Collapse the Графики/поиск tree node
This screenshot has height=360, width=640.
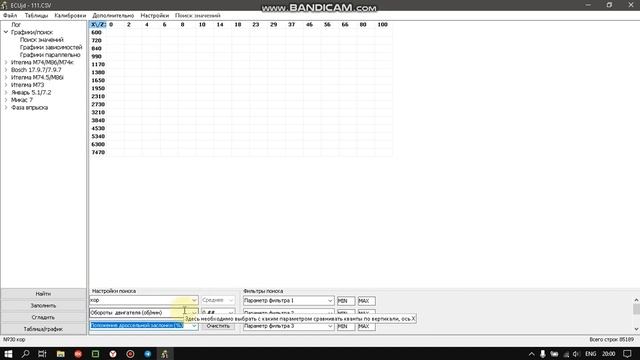tap(6, 32)
